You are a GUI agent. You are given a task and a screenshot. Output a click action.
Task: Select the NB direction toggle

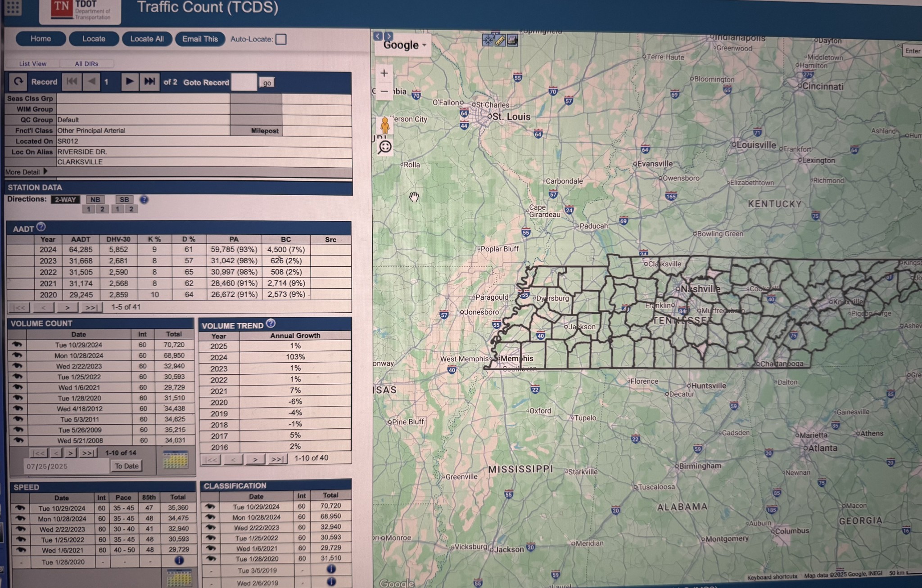pyautogui.click(x=95, y=200)
